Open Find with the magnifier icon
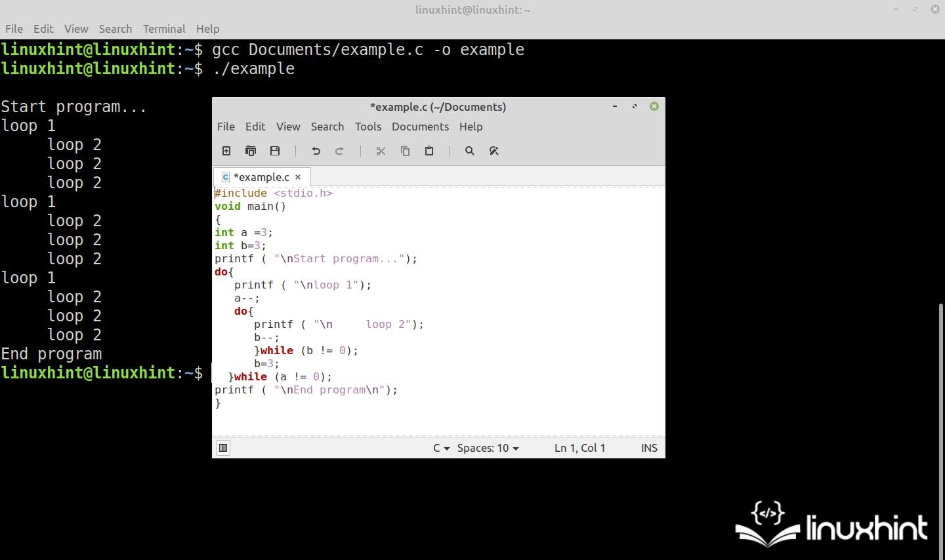945x560 pixels. [469, 151]
